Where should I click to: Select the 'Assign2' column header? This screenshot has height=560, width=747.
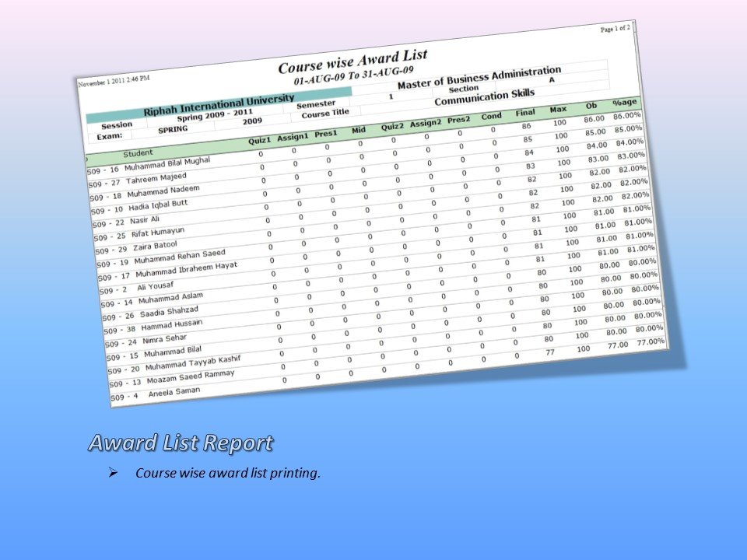click(426, 124)
